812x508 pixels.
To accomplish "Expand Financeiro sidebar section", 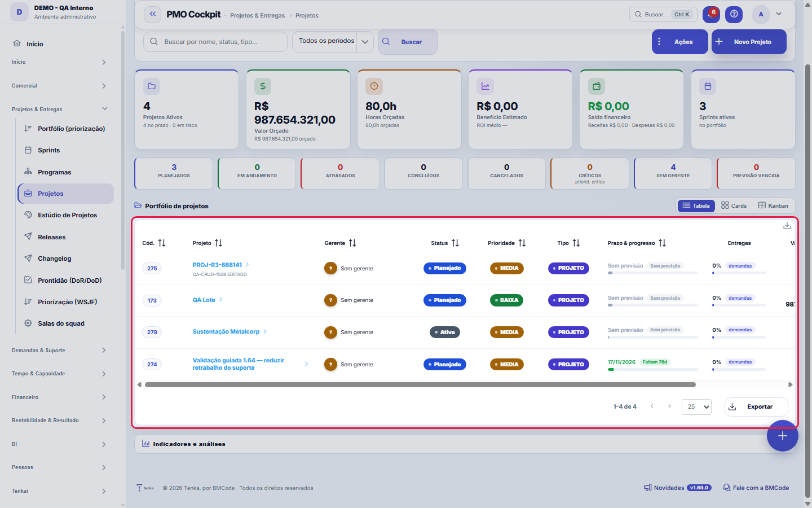I will pyautogui.click(x=60, y=397).
